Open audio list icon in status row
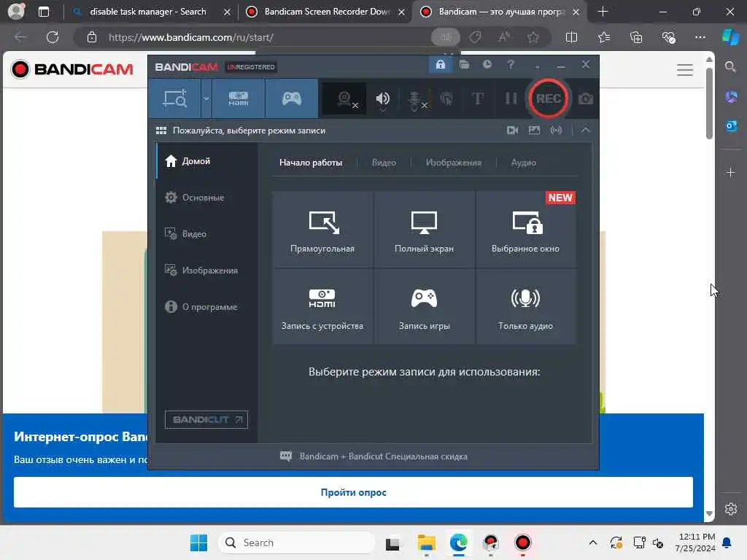747x560 pixels. [556, 130]
